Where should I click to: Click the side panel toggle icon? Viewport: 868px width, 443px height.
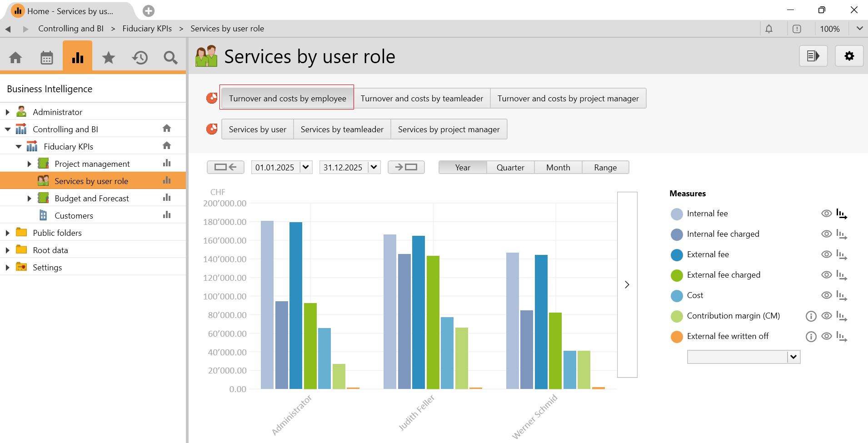click(813, 56)
